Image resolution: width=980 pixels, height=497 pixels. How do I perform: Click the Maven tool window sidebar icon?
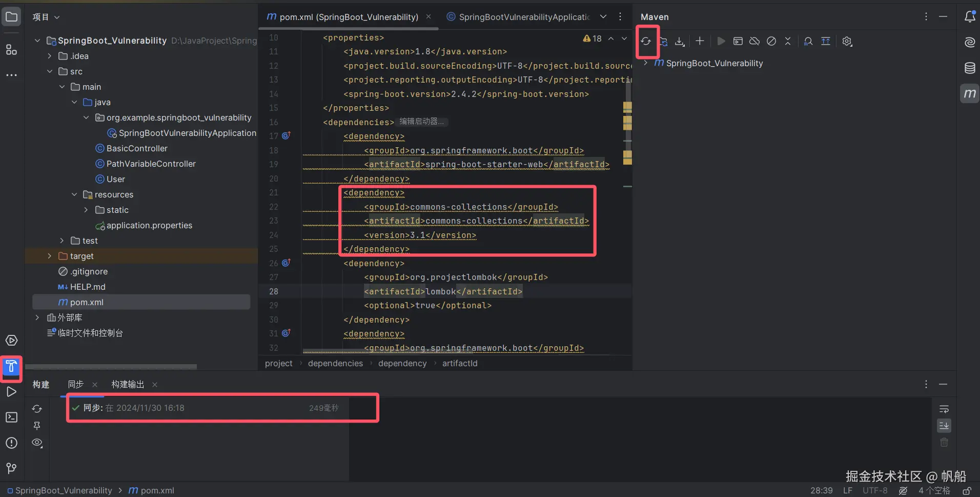(970, 93)
